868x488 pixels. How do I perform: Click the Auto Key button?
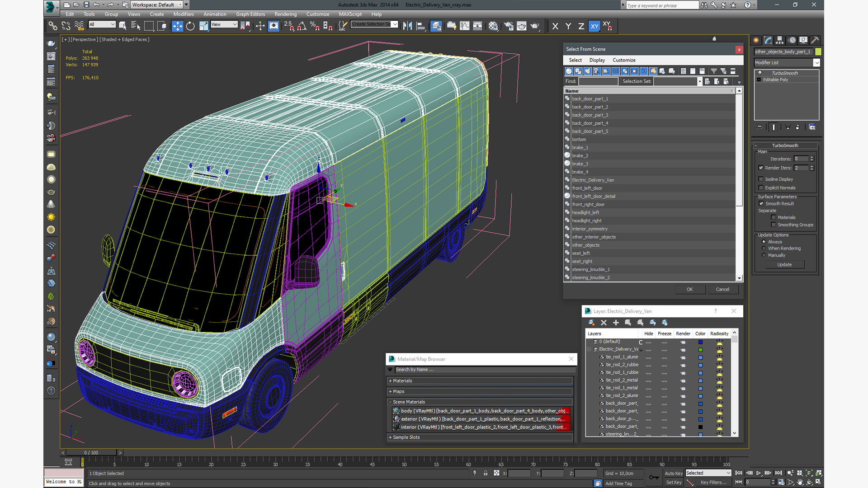[674, 473]
